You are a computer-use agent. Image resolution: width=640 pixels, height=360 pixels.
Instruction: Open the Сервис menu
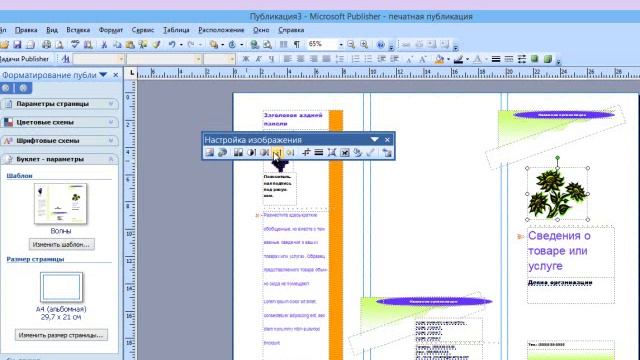pyautogui.click(x=143, y=30)
